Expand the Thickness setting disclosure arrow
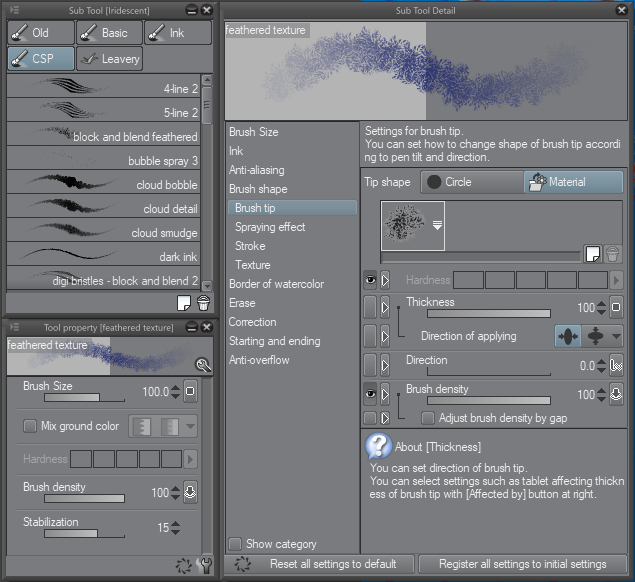The height and width of the screenshot is (582, 635). (x=385, y=308)
